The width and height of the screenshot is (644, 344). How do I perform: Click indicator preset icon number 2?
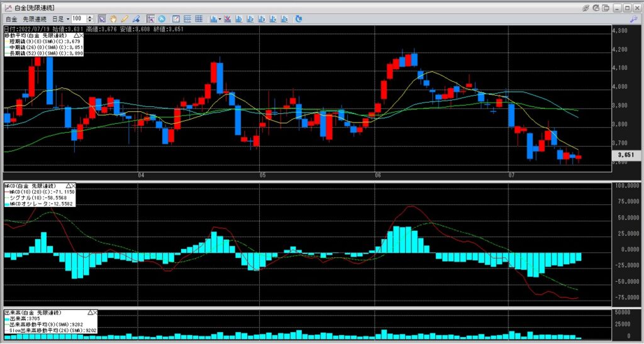click(250, 19)
